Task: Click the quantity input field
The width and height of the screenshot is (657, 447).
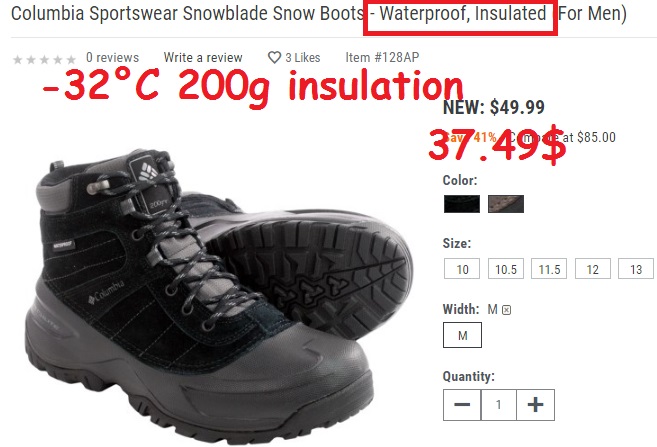Action: (498, 405)
